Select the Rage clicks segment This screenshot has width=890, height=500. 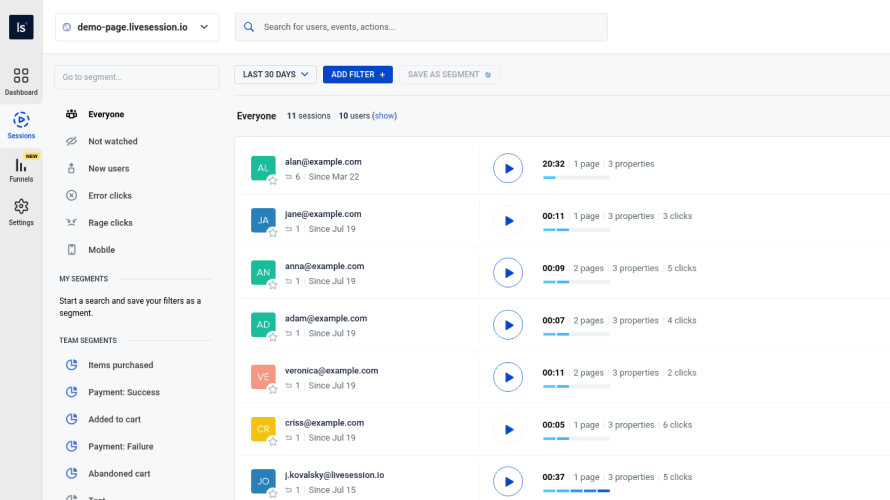pyautogui.click(x=109, y=223)
